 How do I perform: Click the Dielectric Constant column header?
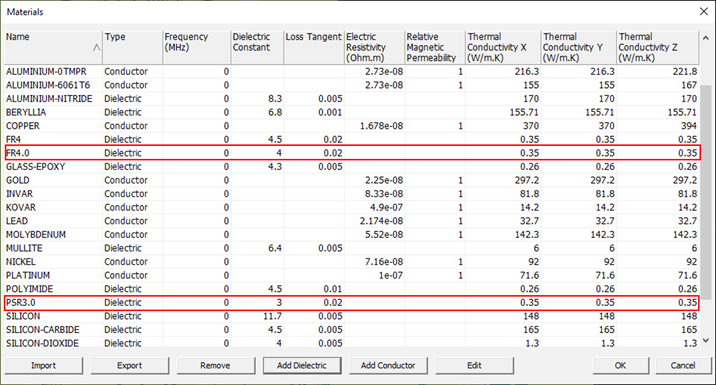tap(257, 47)
